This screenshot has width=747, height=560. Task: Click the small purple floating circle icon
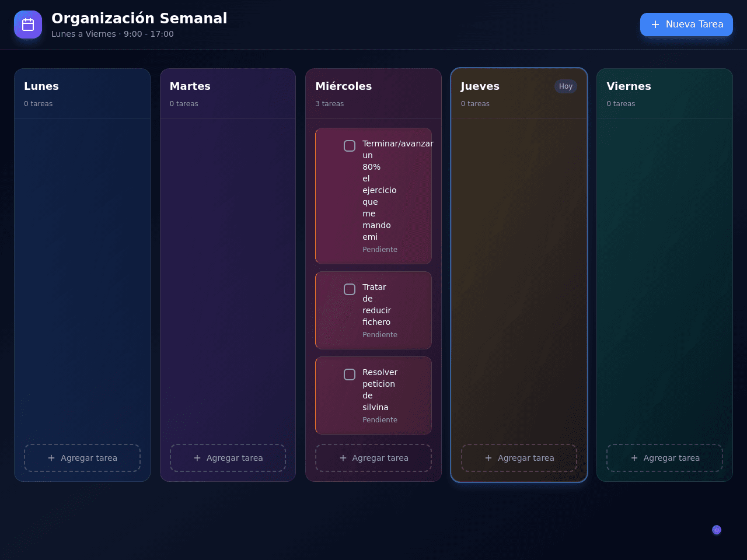717,530
